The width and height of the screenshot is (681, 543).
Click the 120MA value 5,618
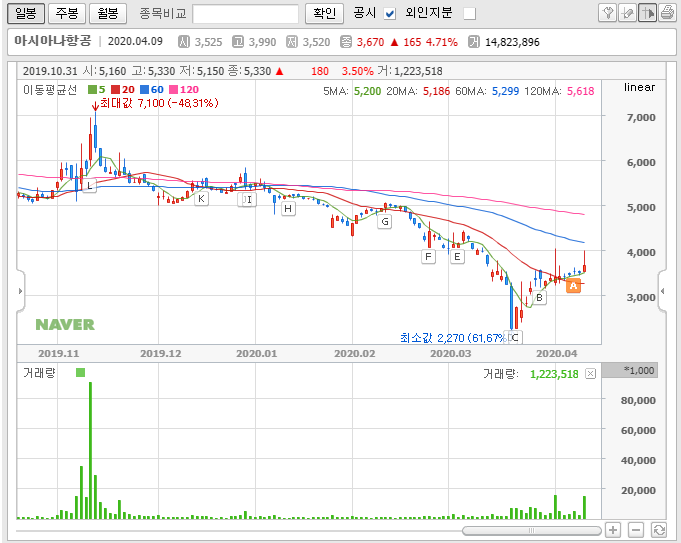(x=581, y=91)
